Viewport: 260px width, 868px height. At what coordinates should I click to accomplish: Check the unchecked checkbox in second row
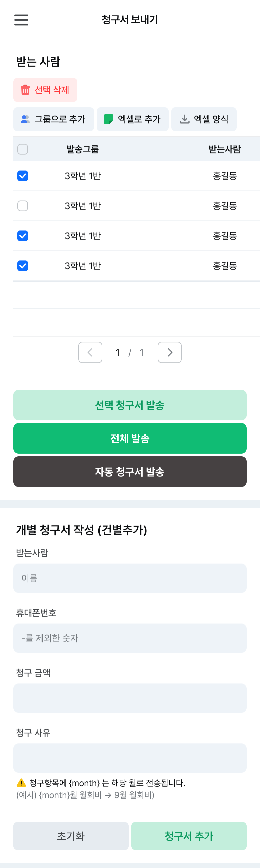pyautogui.click(x=22, y=206)
